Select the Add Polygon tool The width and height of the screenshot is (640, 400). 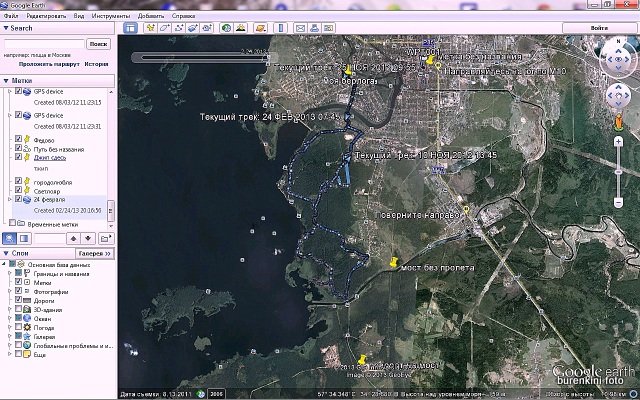coord(164,28)
